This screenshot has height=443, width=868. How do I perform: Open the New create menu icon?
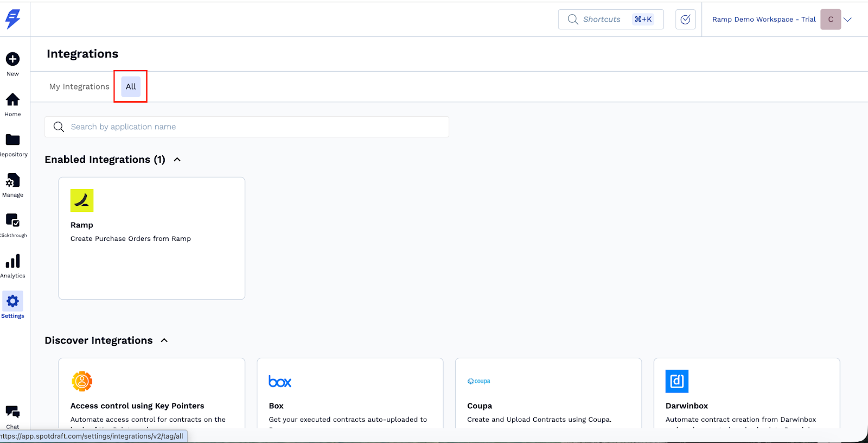(12, 59)
